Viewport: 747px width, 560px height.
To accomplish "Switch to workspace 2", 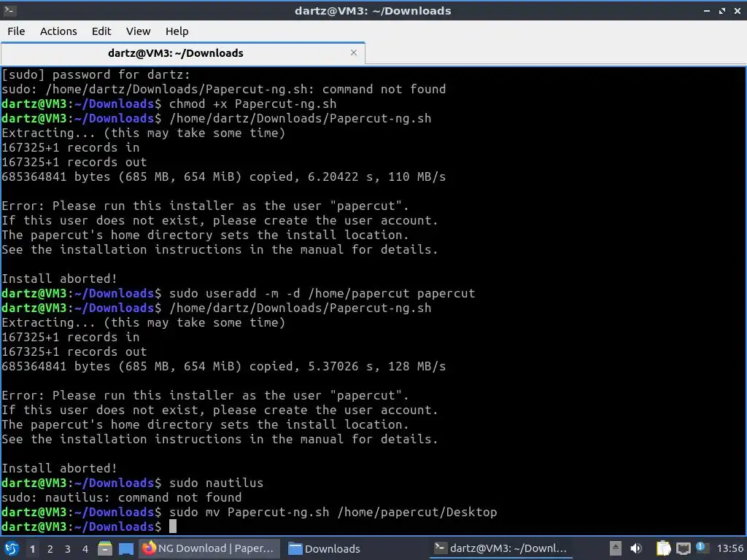I will [x=50, y=549].
